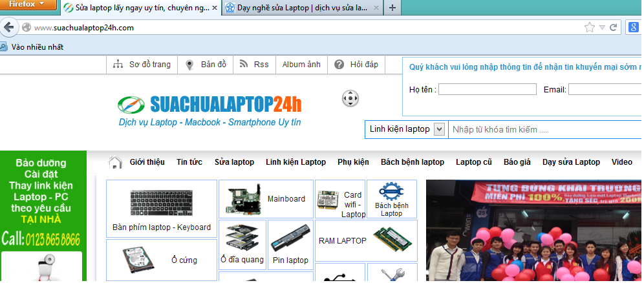Open the RAM LAPTOP category link
Viewport: 644px width, 283px height.
click(343, 241)
